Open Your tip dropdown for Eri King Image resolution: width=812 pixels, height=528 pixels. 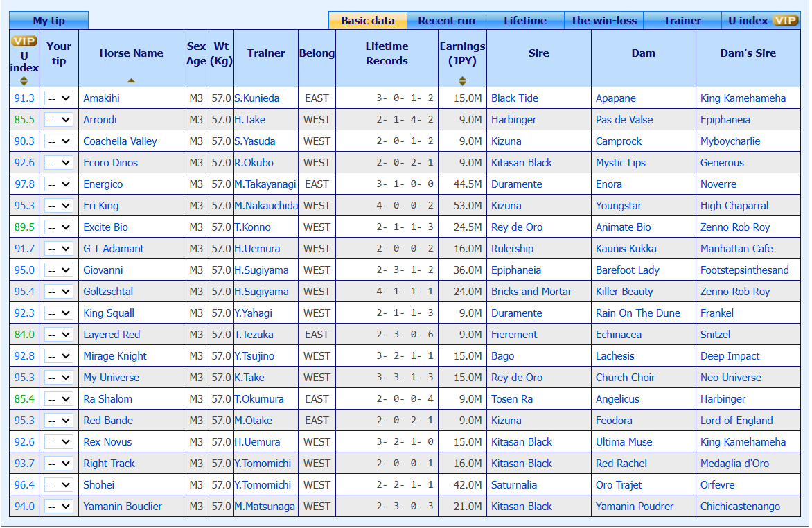pyautogui.click(x=58, y=206)
